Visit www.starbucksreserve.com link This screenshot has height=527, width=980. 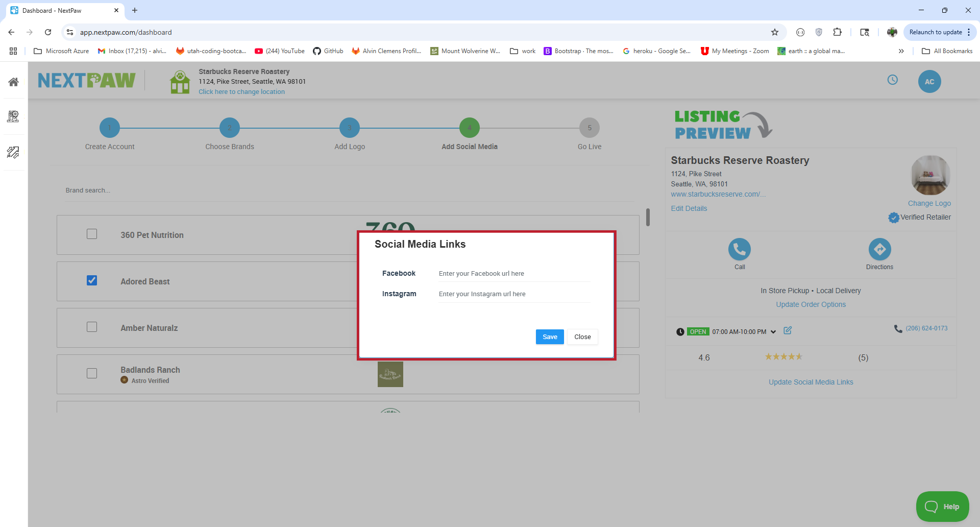click(x=718, y=194)
